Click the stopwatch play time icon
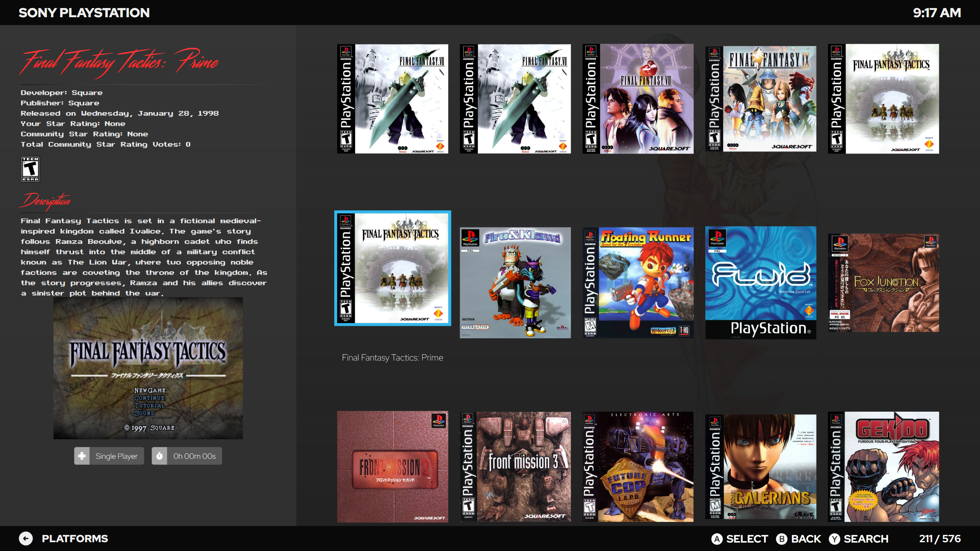 pyautogui.click(x=159, y=456)
